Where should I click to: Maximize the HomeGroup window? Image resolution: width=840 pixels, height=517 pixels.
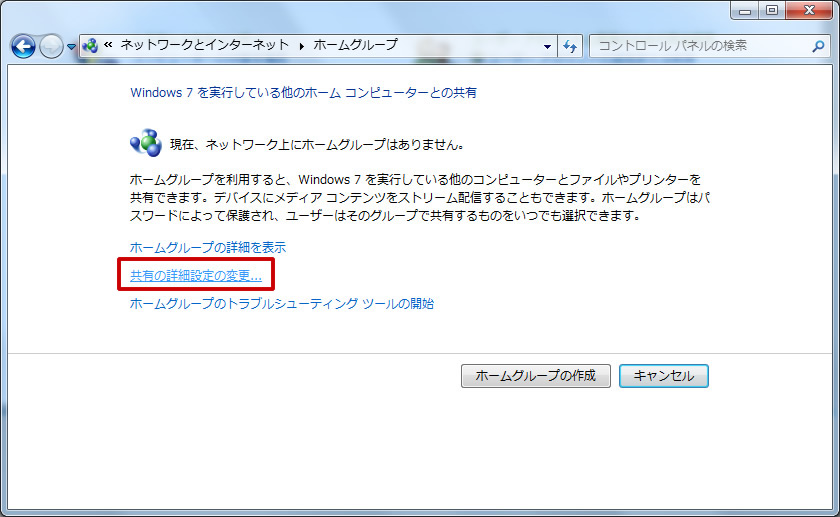pos(772,10)
